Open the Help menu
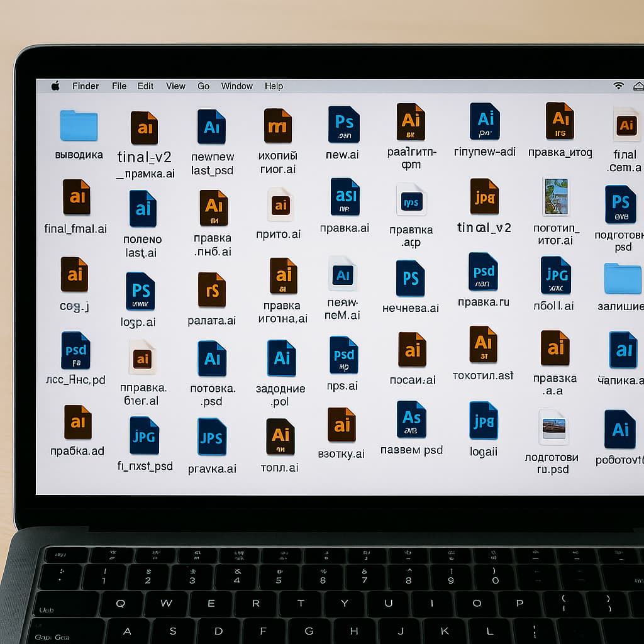This screenshot has height=644, width=644. 274,86
